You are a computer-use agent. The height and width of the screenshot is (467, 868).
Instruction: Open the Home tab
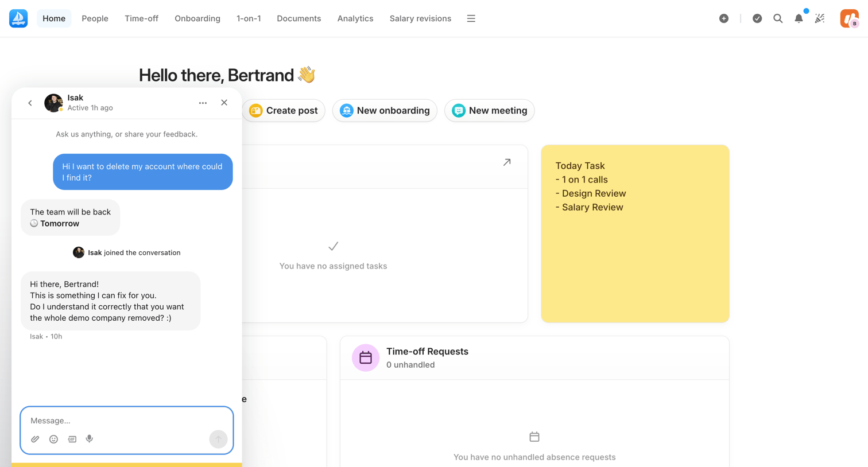[54, 18]
